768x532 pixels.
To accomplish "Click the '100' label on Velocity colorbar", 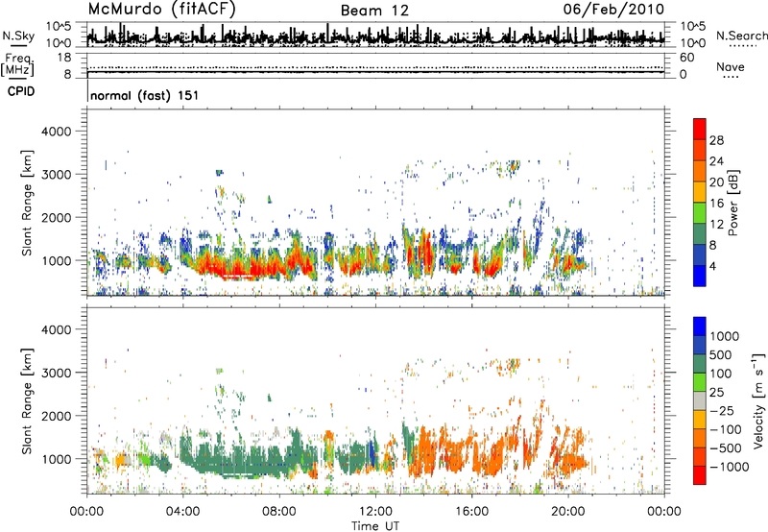I will [x=721, y=374].
